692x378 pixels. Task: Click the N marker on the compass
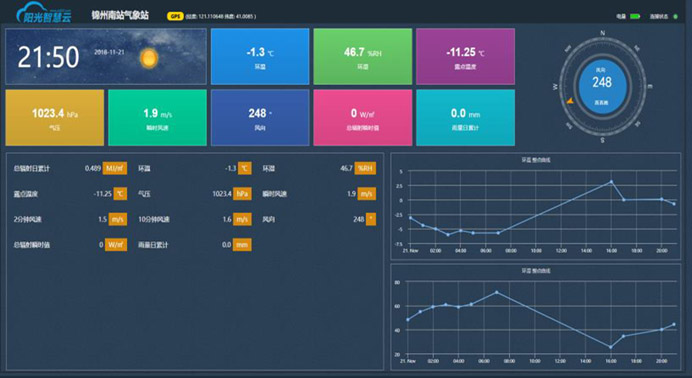point(602,33)
